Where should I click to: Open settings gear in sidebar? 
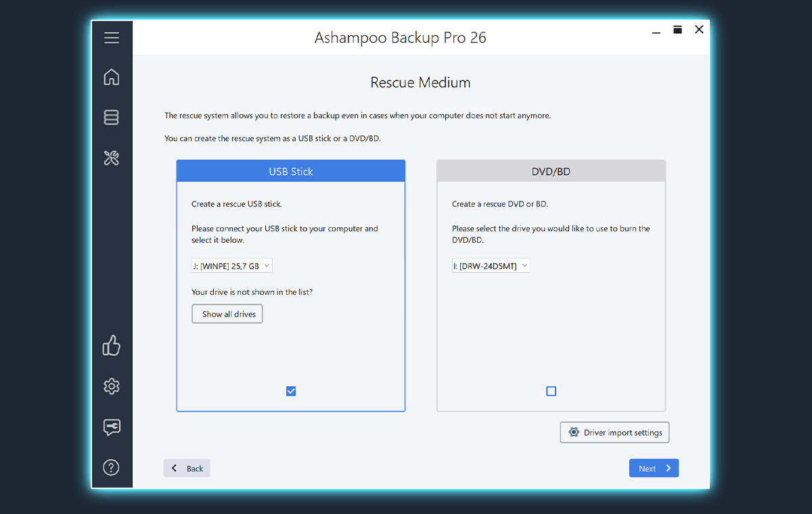[x=112, y=386]
